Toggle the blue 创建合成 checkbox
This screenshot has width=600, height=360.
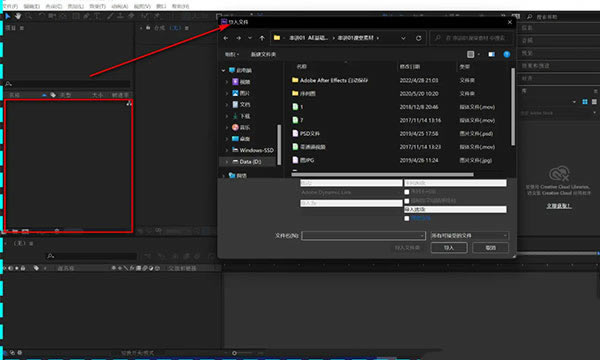pos(407,218)
